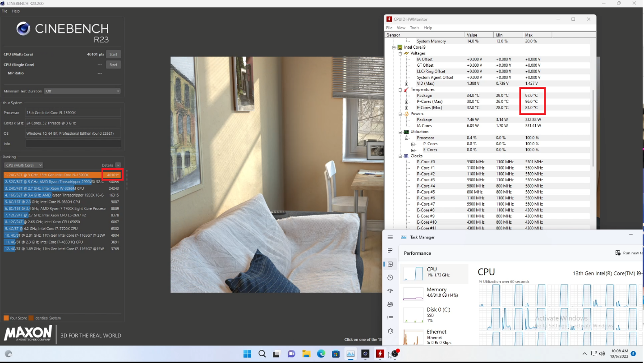Image resolution: width=644 pixels, height=363 pixels.
Task: Collapse the Voltages group in HWMonitor
Action: pyautogui.click(x=400, y=53)
